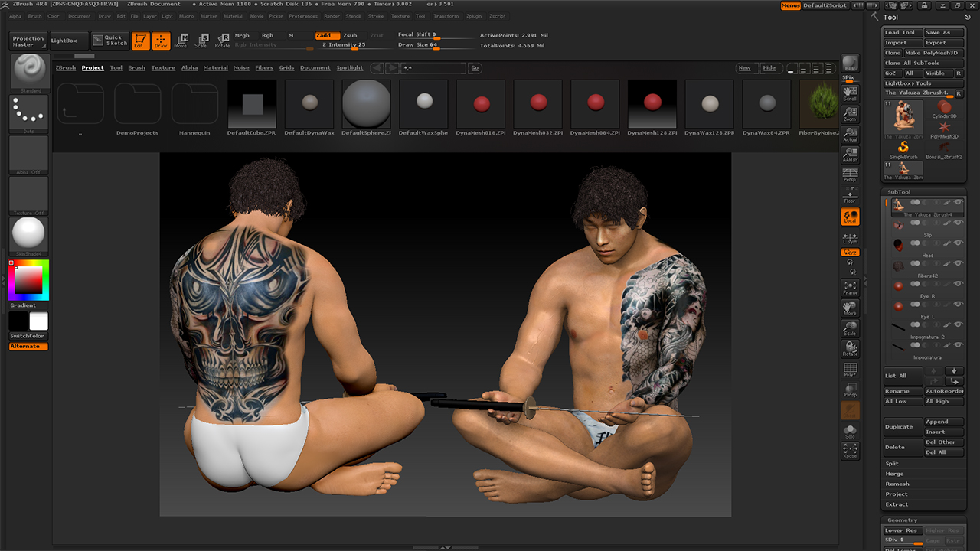Click the Zoom canvas navigation icon
The height and width of the screenshot is (551, 980).
click(x=850, y=113)
